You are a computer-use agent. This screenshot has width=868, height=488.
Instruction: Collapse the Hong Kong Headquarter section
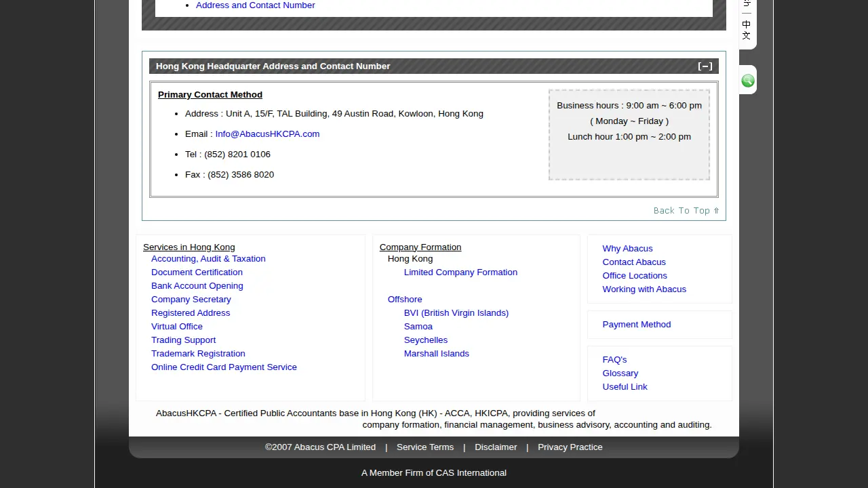click(705, 66)
